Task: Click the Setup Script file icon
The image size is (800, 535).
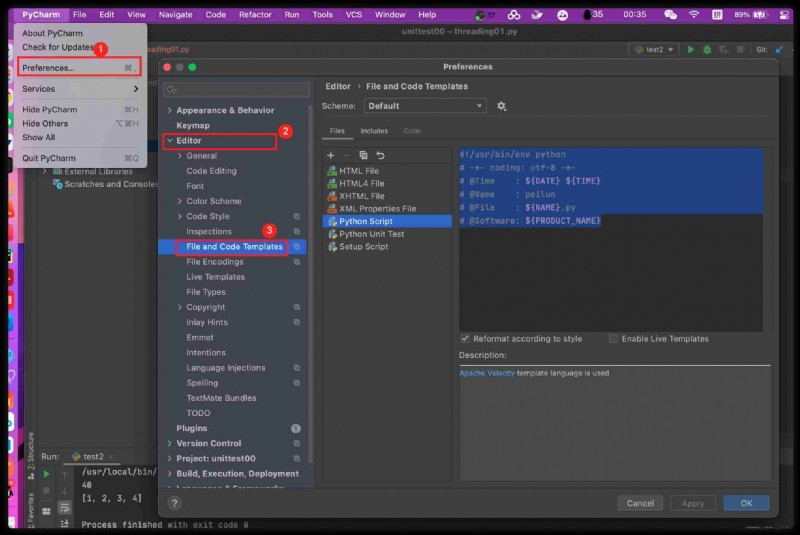Action: 332,247
